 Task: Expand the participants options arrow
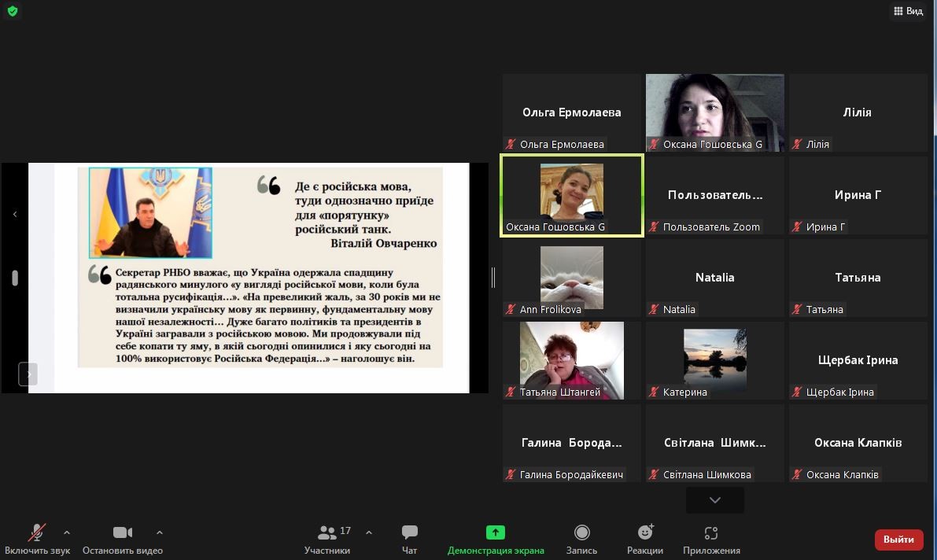tap(369, 532)
